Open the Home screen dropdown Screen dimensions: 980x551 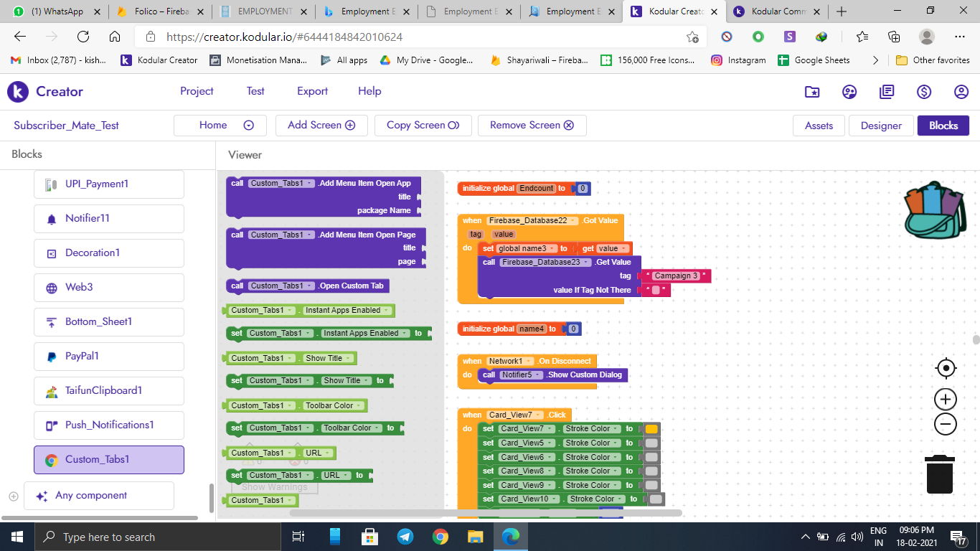[248, 126]
